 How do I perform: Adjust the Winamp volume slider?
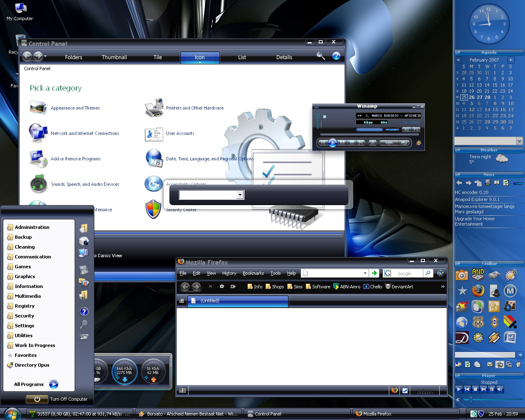pos(369,130)
